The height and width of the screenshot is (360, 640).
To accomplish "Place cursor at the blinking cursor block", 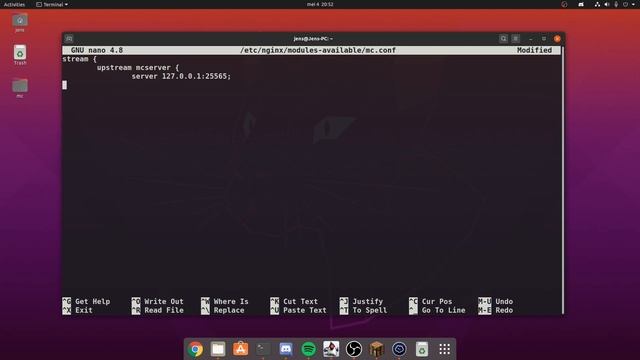I will click(x=64, y=85).
